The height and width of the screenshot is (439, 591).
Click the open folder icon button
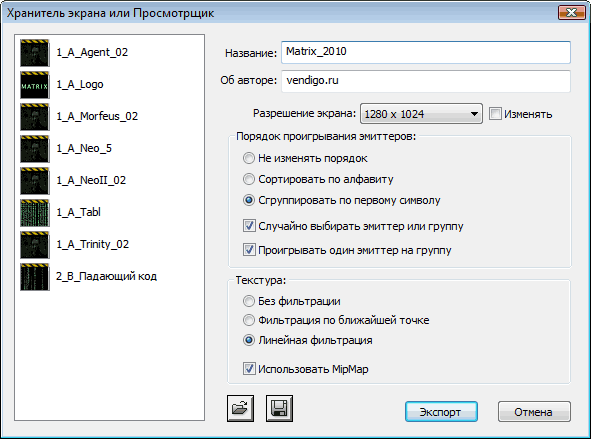(x=240, y=408)
